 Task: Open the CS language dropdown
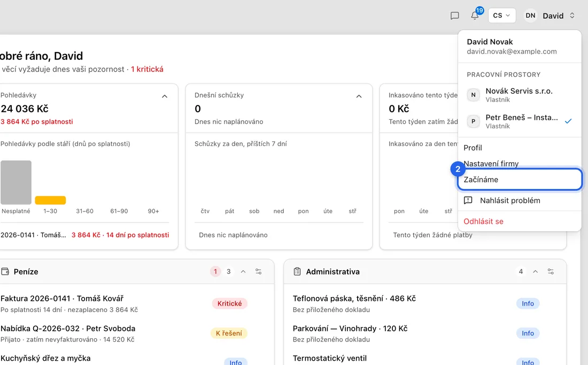pos(502,16)
